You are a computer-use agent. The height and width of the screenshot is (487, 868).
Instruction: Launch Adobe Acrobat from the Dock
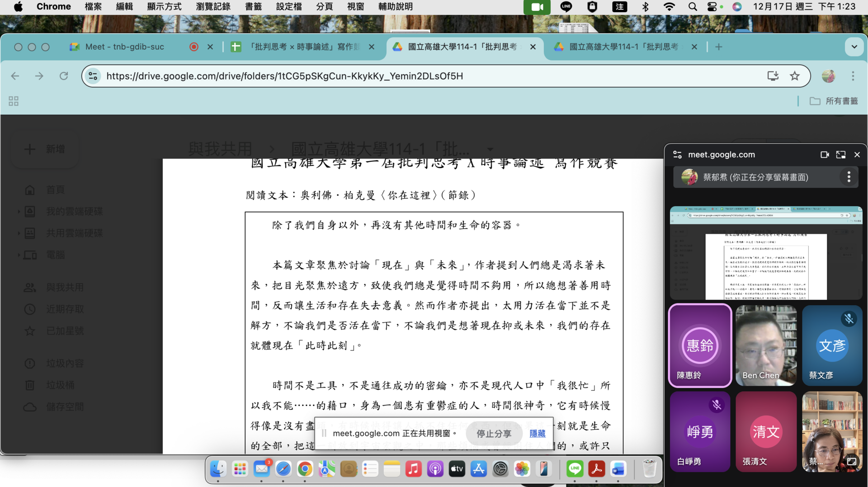(x=596, y=469)
